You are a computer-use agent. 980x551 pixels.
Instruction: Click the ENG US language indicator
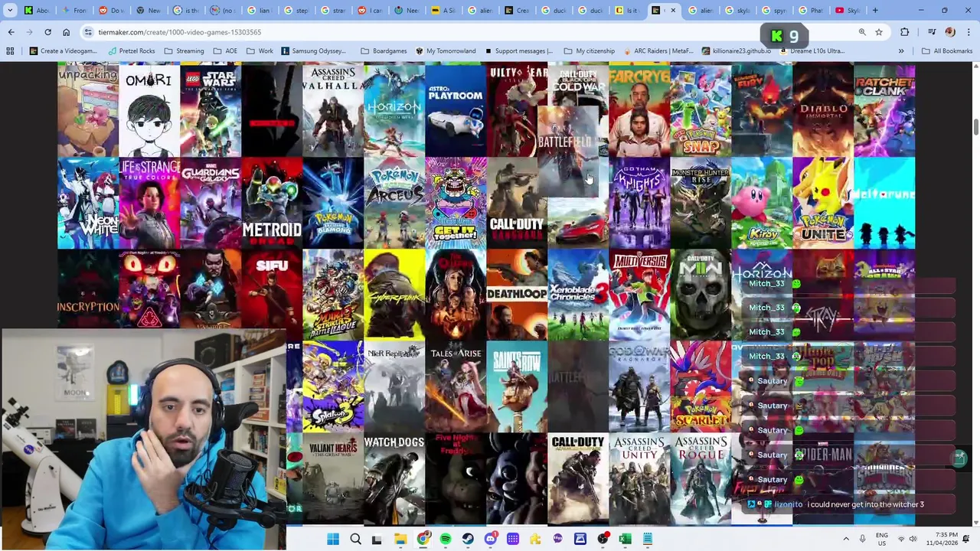tap(882, 539)
